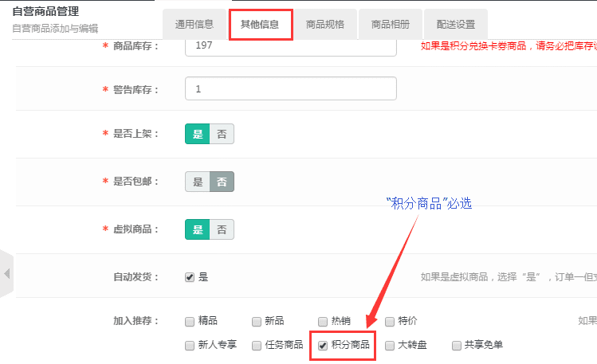Screen dimensions: 597x364
Task: Toggle the 积分商品 checkbox
Action: [x=323, y=346]
